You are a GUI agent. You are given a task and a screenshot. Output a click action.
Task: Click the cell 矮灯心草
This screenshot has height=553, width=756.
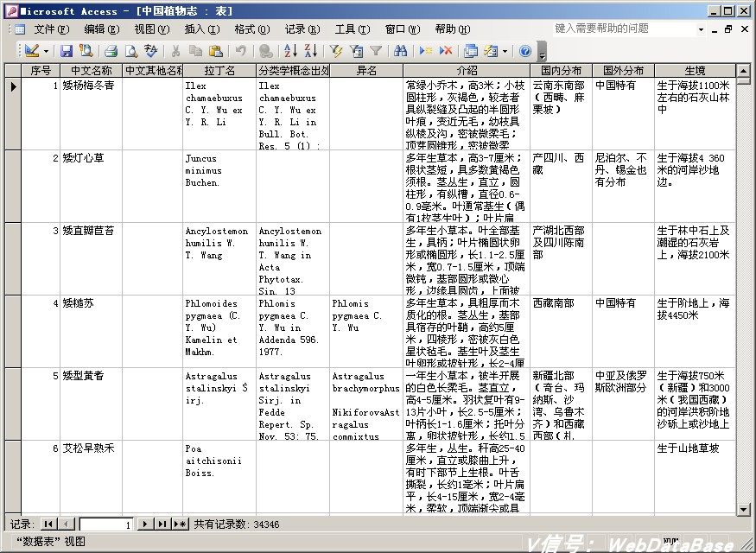91,186
